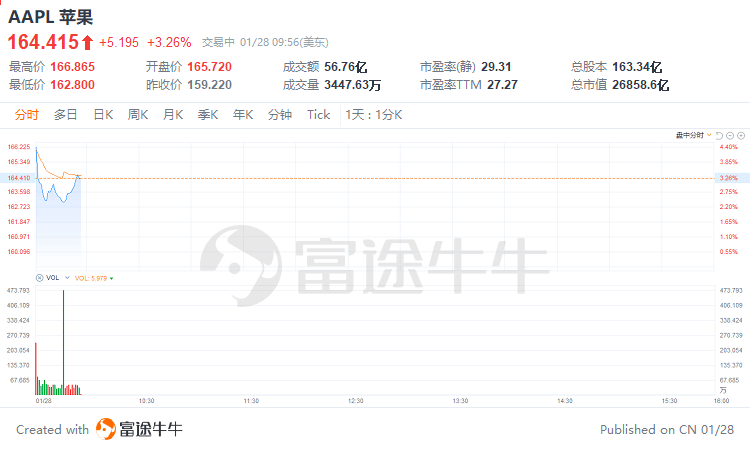Open the 年K chart tab
Image resolution: width=750 pixels, height=450 pixels.
[x=243, y=115]
